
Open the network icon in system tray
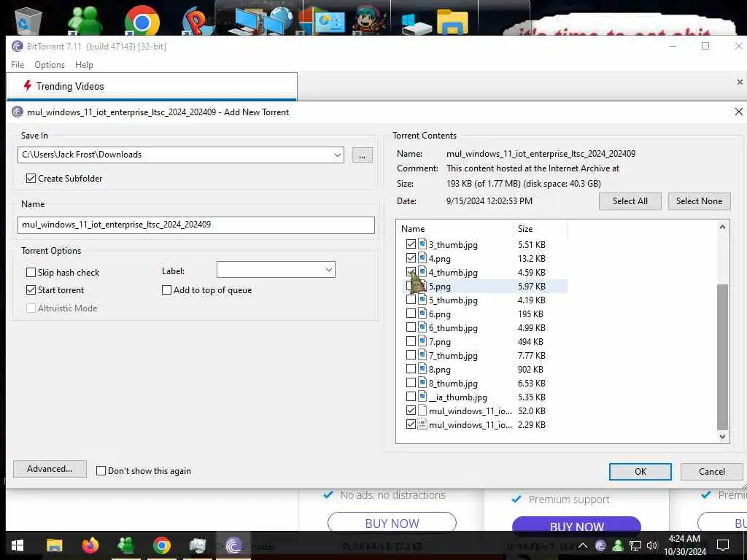coord(635,545)
